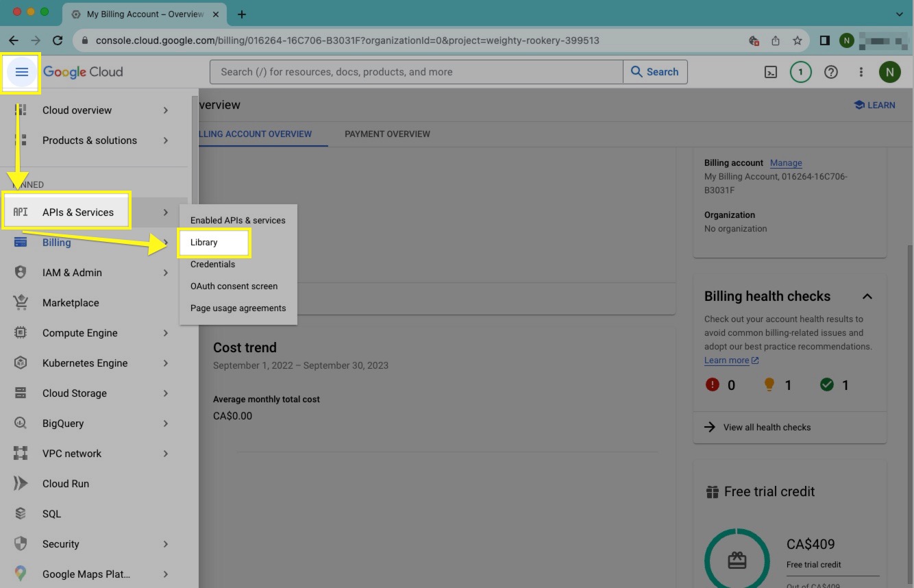Click the Google Cloud logo
This screenshot has height=588, width=914.
click(x=83, y=72)
